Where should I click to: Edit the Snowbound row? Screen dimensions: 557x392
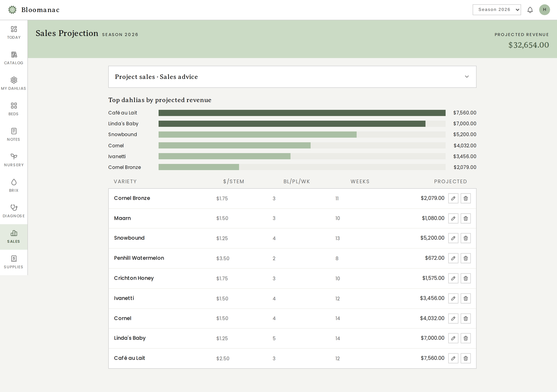pos(453,238)
